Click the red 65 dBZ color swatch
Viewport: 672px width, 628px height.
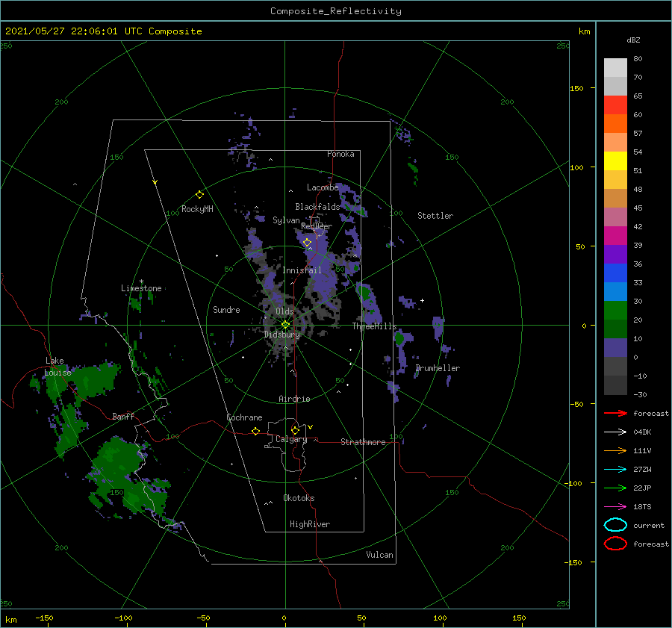coord(615,105)
